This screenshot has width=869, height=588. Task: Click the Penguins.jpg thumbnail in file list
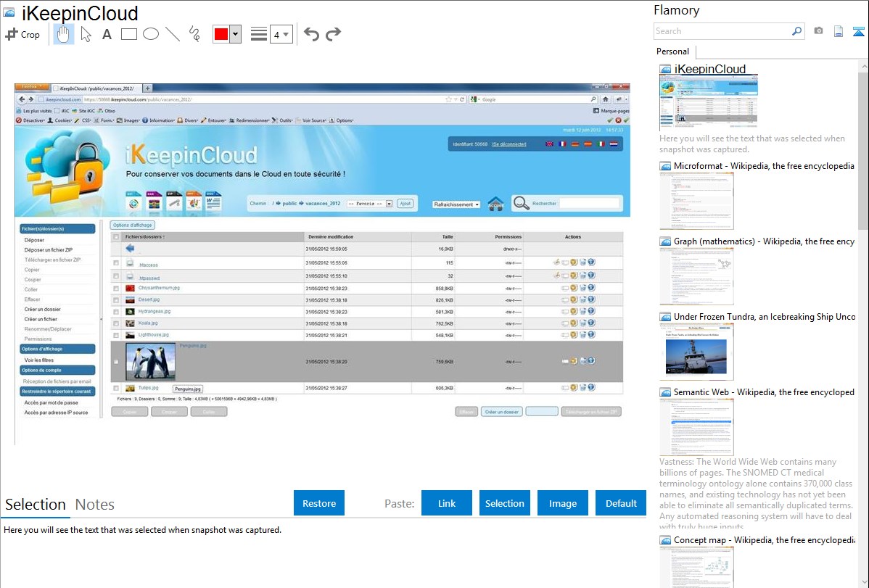[150, 361]
